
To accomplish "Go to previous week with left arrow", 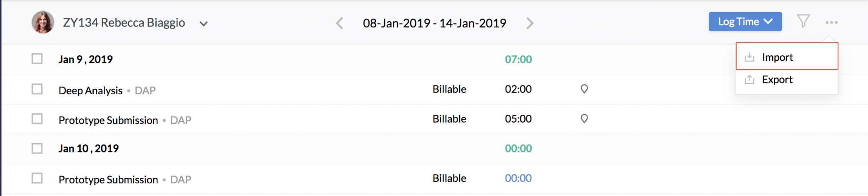I will [x=339, y=23].
